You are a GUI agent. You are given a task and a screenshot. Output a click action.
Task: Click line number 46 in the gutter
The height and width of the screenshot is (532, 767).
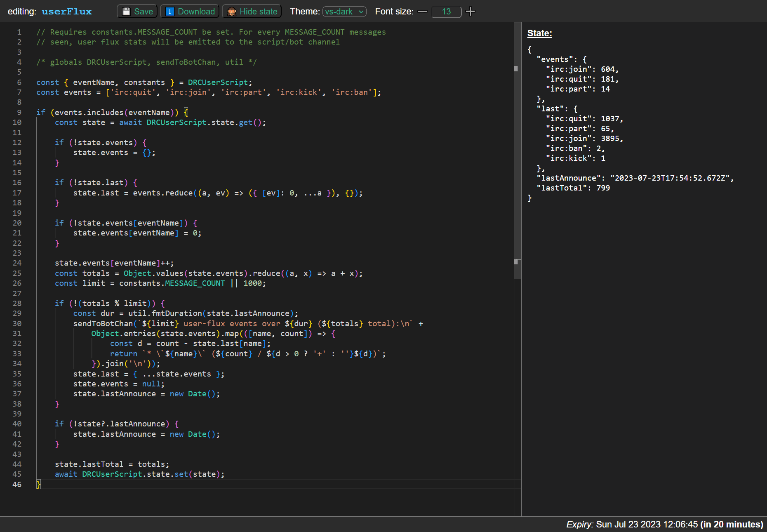click(x=17, y=485)
